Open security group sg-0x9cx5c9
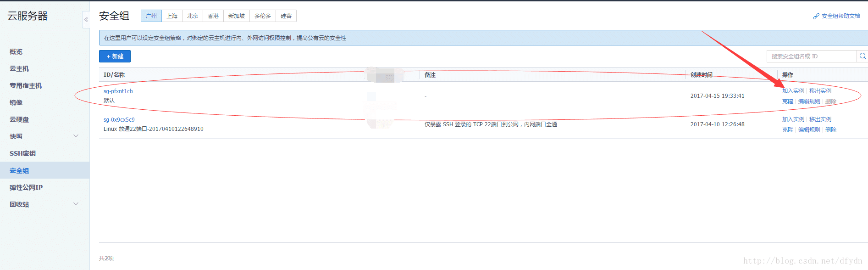Viewport: 868px width, 270px height. 119,120
